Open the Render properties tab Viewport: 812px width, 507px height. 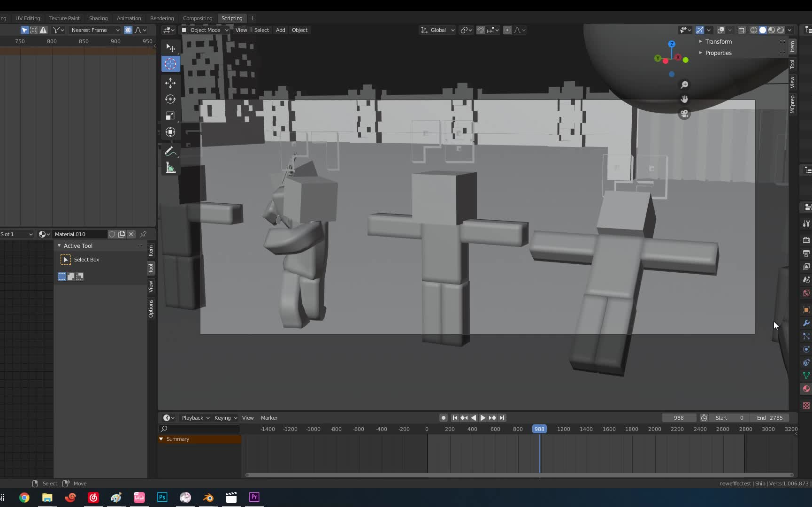[x=806, y=240]
